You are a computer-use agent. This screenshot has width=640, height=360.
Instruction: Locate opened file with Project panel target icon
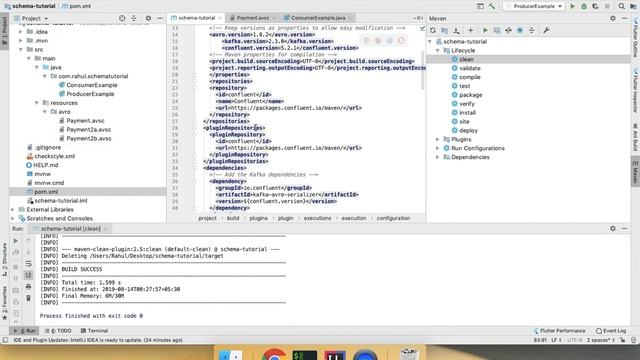coord(122,18)
